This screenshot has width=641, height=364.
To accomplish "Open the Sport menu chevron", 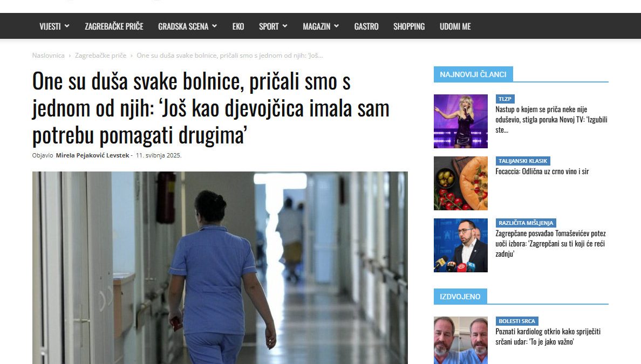I will [x=285, y=26].
